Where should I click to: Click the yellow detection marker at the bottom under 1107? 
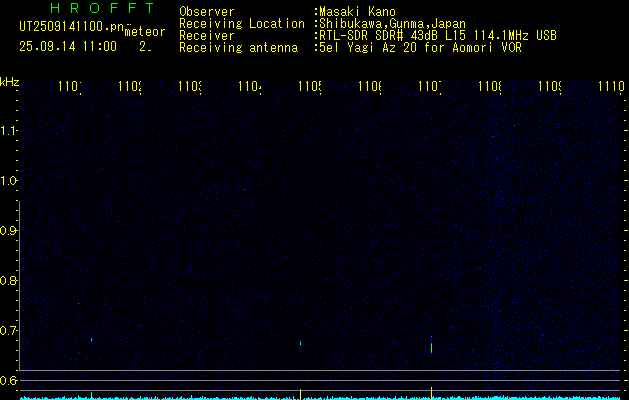[431, 393]
